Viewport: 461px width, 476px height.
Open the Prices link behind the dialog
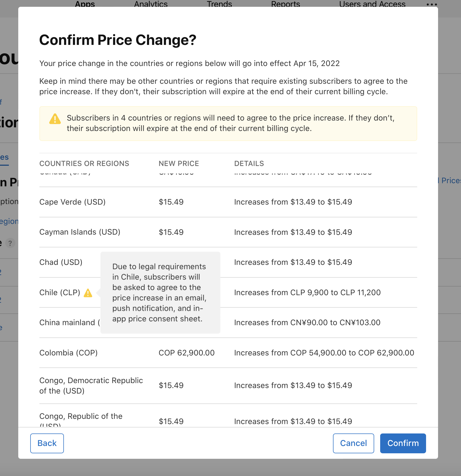point(451,180)
